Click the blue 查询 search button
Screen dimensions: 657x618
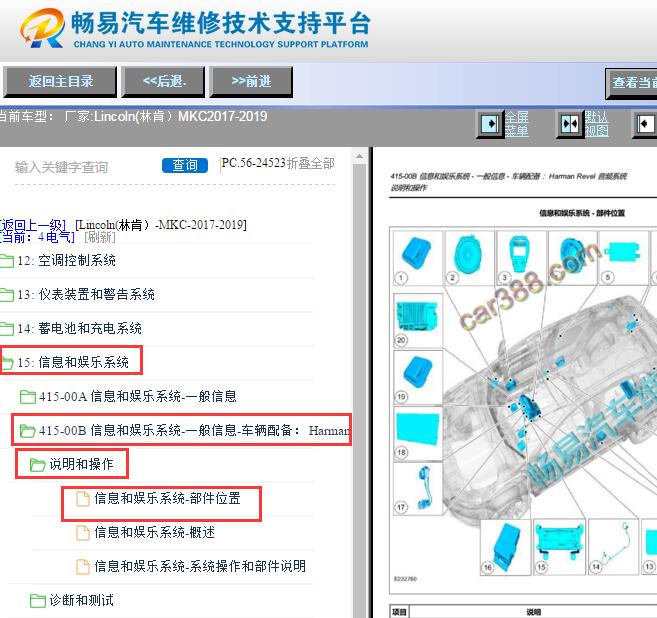pos(185,165)
